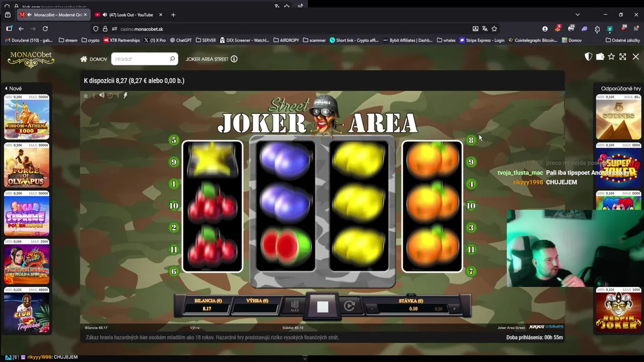
Task: Open the game history clock icon
Action: pyautogui.click(x=110, y=96)
